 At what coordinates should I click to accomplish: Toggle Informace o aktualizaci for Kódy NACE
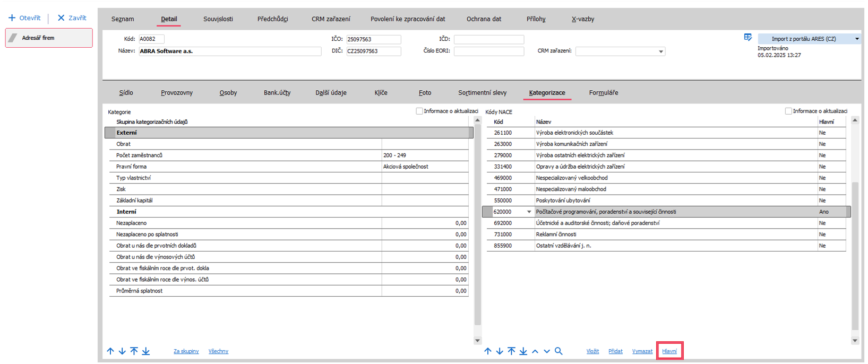(x=788, y=111)
